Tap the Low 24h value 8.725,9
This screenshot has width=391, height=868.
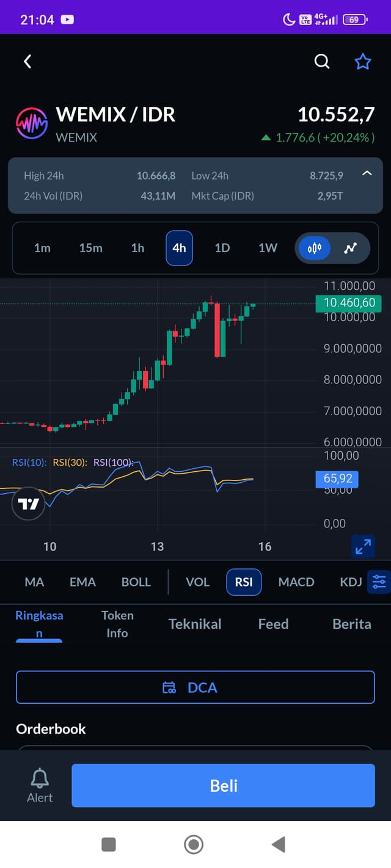click(x=326, y=176)
